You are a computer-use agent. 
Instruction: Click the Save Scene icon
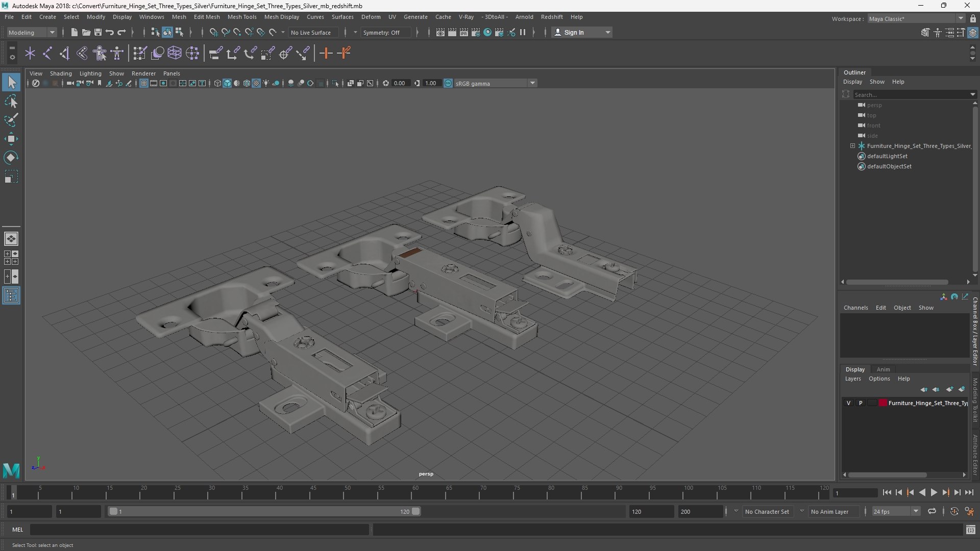98,33
